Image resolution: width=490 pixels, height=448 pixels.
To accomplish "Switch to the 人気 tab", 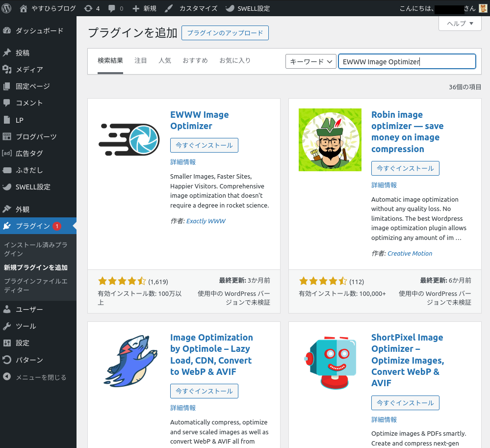I will [164, 61].
